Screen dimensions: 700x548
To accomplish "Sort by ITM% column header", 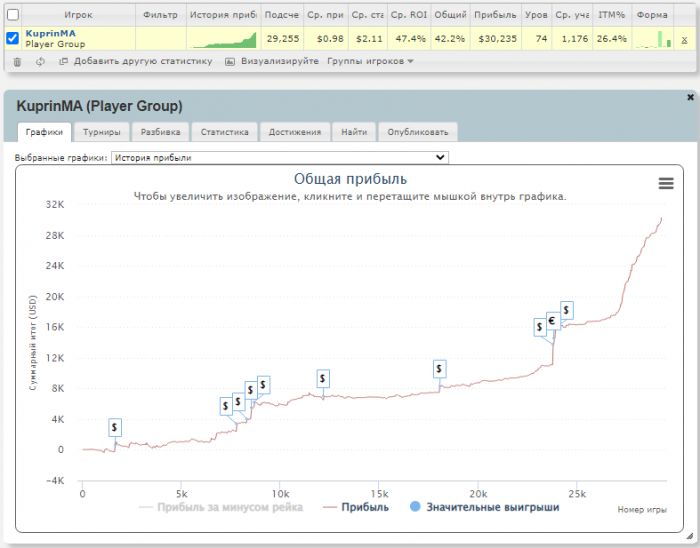I will [612, 15].
